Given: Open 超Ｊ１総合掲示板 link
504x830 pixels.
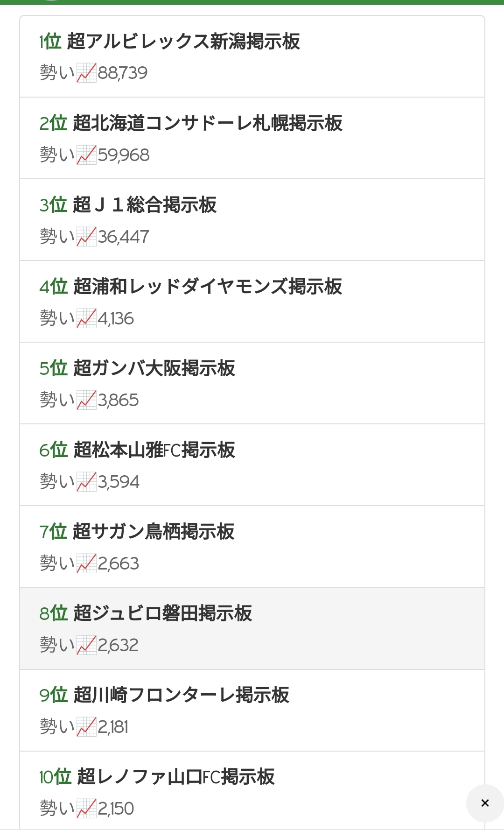Looking at the screenshot, I should pyautogui.click(x=145, y=205).
